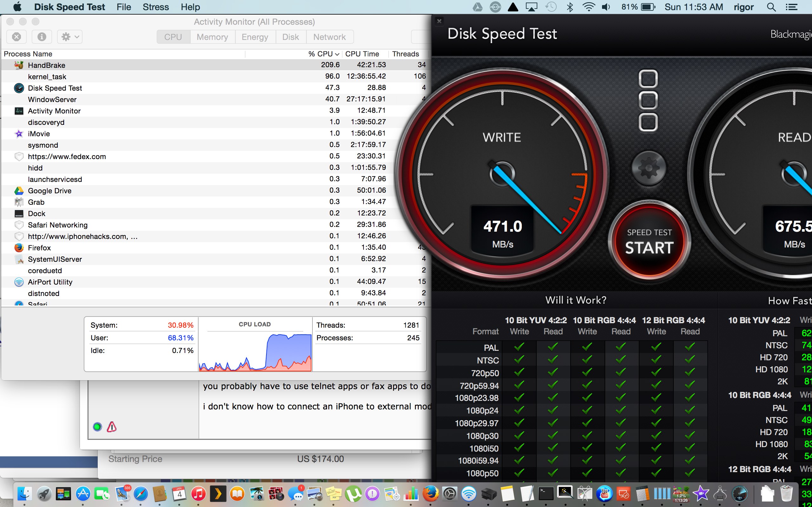The height and width of the screenshot is (507, 812).
Task: Select the HandBrake process row
Action: [x=134, y=65]
